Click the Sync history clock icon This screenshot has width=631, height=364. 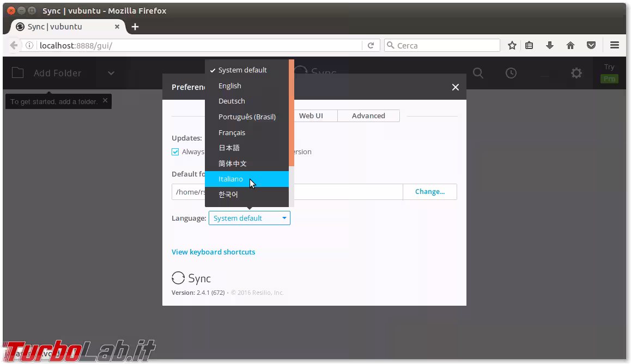[x=511, y=73]
